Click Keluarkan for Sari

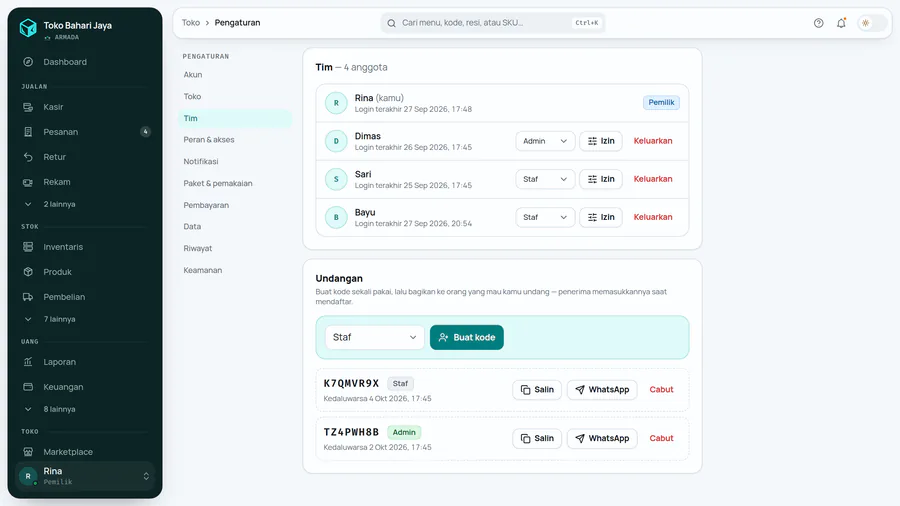(653, 179)
